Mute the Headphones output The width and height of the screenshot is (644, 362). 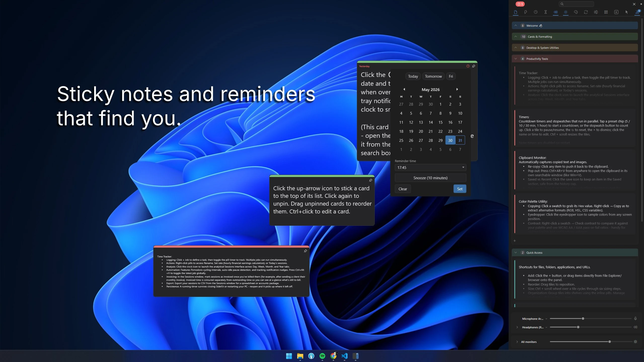click(635, 327)
